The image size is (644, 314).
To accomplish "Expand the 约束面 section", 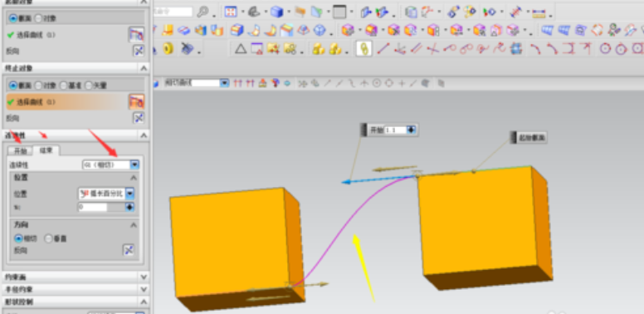I will [144, 277].
